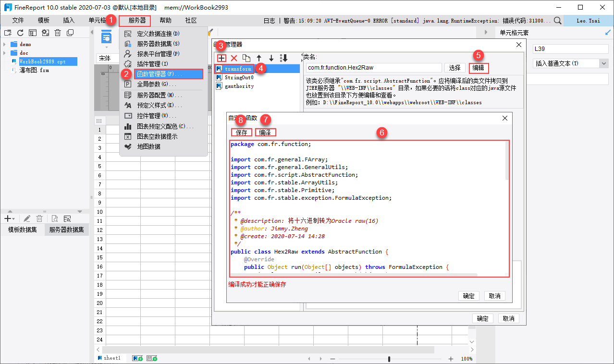Click the search icon beside the log message

(557, 21)
